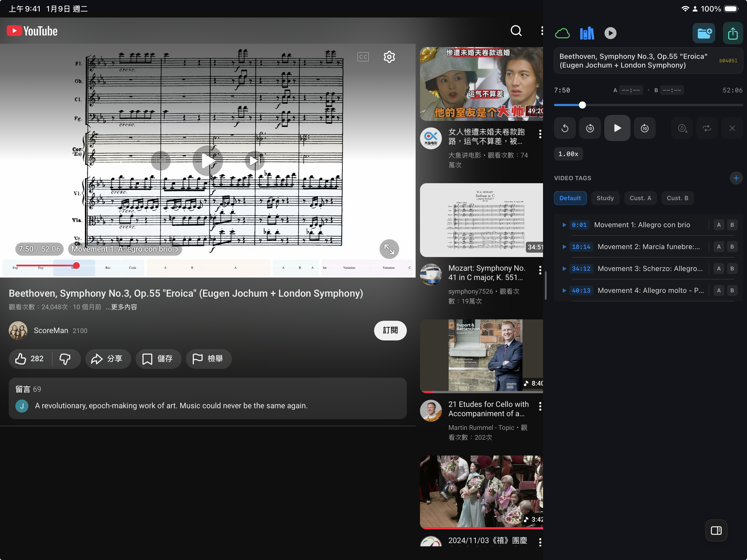Screen dimensions: 747x560
Task: Like the video (282)
Action: point(30,359)
